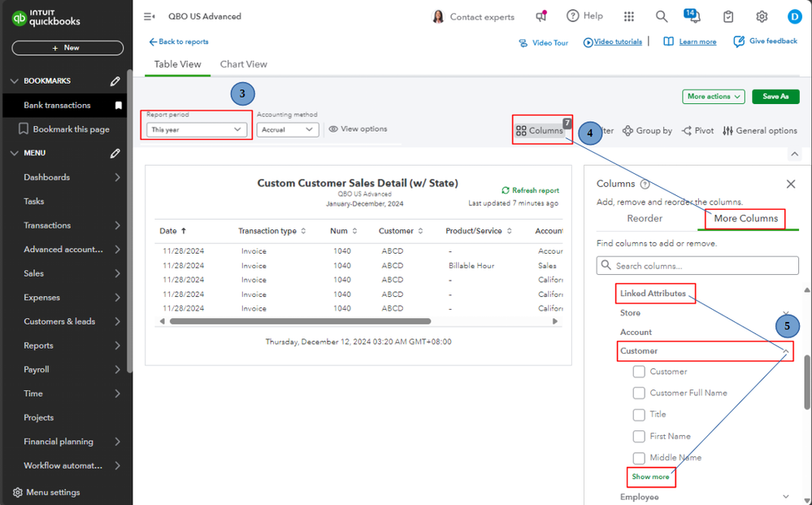Click the Columns panel vertical scrollbar
The width and height of the screenshot is (812, 505).
pyautogui.click(x=807, y=382)
